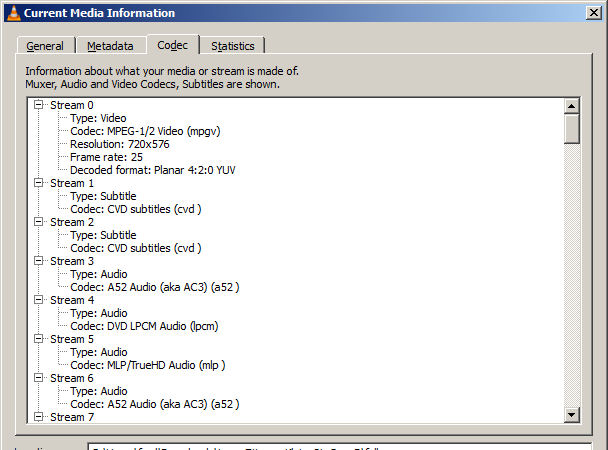608x450 pixels.
Task: Click the scroll down arrow of stream list
Action: click(572, 415)
